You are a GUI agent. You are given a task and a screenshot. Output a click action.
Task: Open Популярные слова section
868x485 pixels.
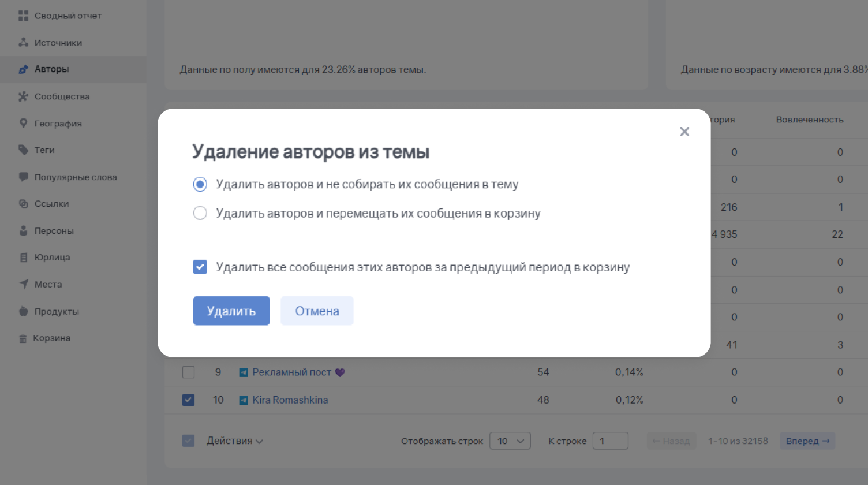[x=76, y=177]
